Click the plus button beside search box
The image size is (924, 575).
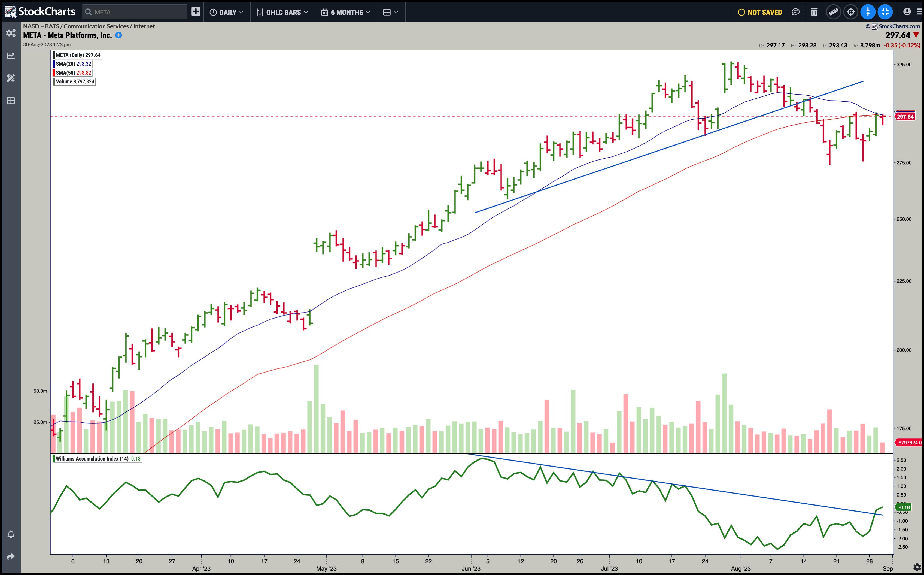point(195,12)
